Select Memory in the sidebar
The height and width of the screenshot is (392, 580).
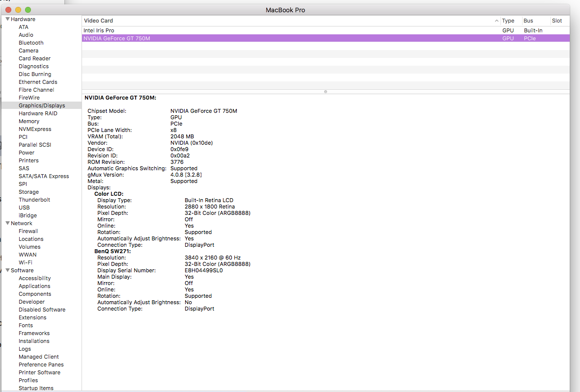(x=29, y=121)
